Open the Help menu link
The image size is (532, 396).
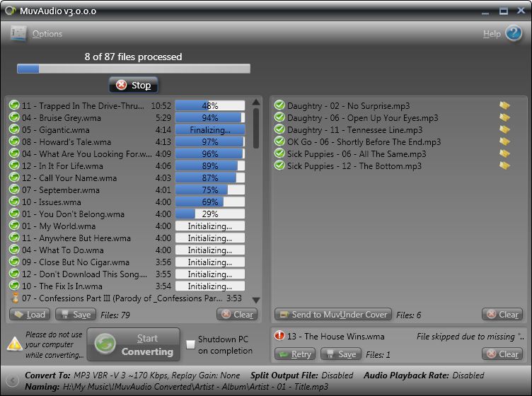(x=492, y=34)
